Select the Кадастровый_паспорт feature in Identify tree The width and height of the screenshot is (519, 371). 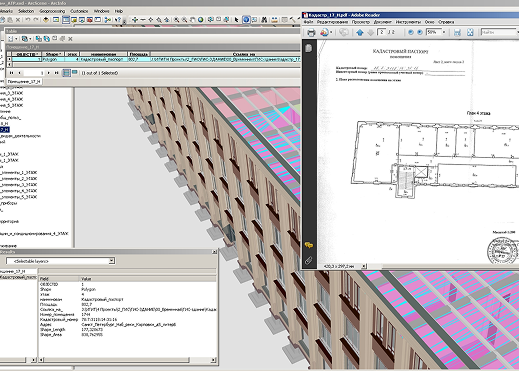[x=18, y=277]
